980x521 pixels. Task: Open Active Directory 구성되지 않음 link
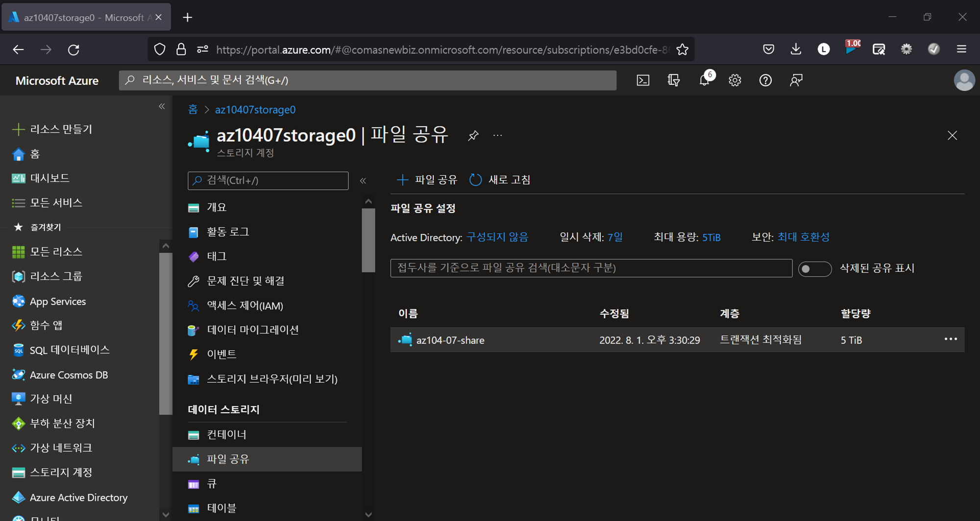(497, 237)
